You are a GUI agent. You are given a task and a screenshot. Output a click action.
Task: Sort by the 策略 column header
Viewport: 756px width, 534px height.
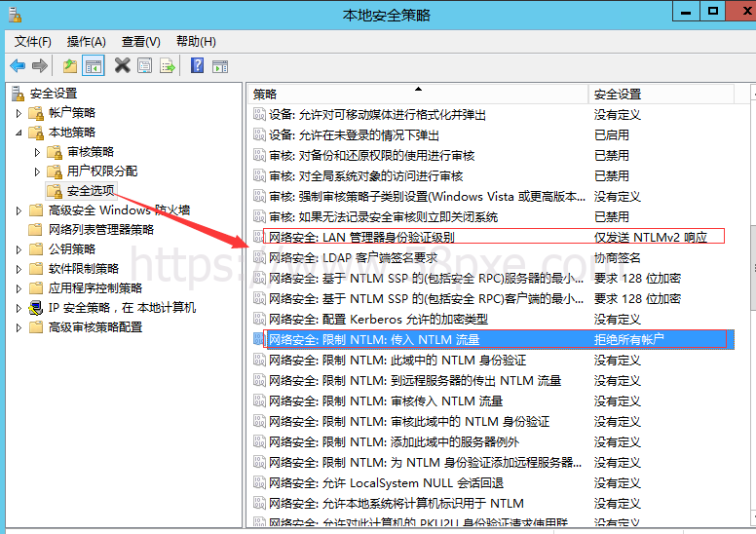[418, 95]
